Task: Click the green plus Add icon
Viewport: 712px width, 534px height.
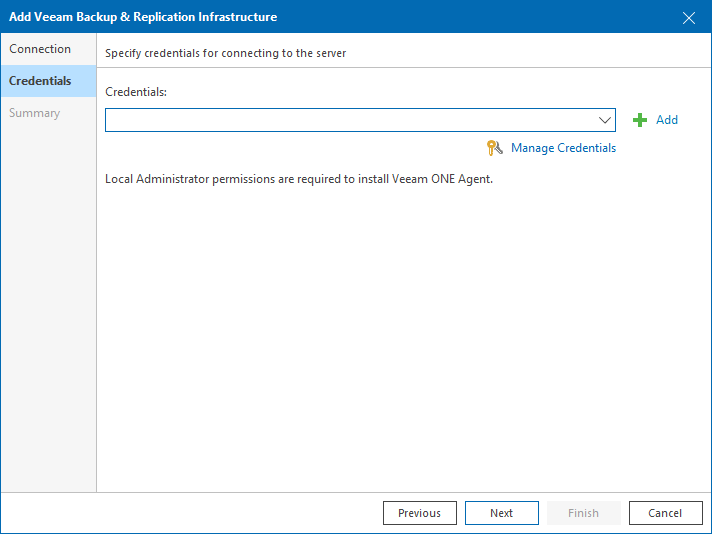Action: 640,120
